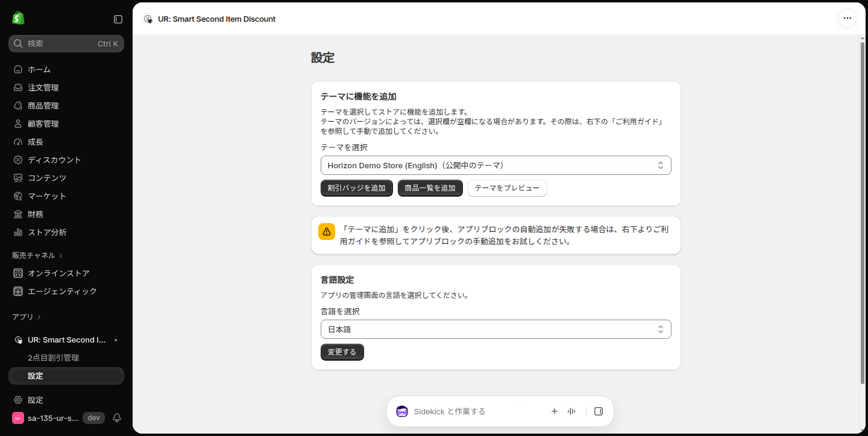Viewport: 868px width, 436px height.
Task: Click the Sidekick avatar icon
Action: 402,411
